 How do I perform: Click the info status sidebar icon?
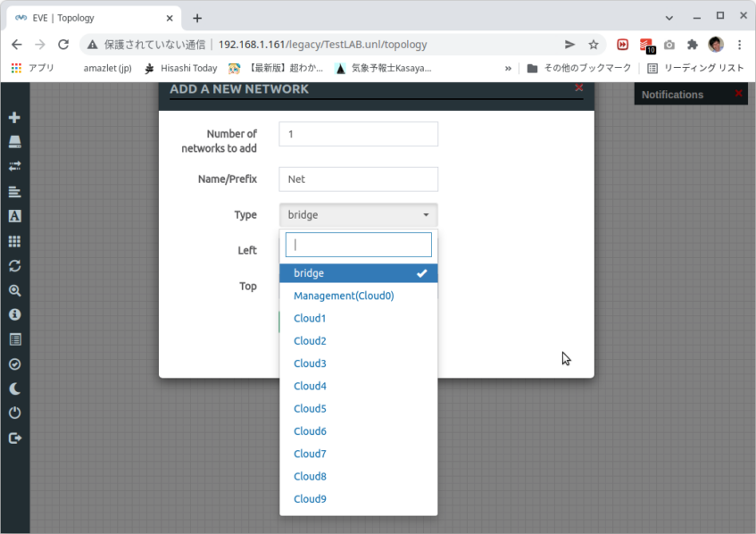[14, 314]
